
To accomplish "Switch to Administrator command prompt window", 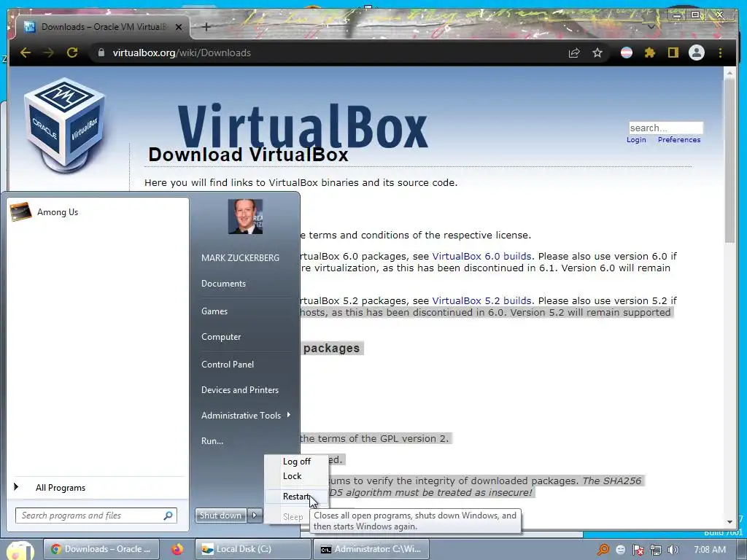I will [x=371, y=550].
